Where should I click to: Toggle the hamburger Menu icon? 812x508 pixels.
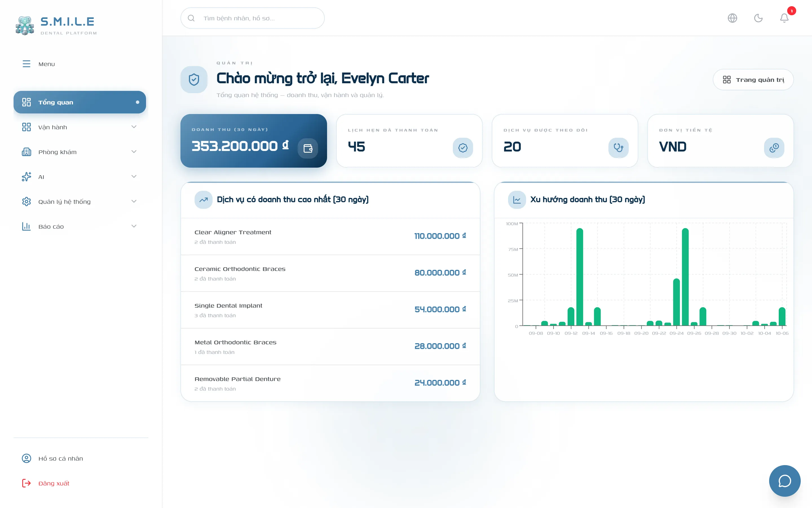tap(27, 64)
